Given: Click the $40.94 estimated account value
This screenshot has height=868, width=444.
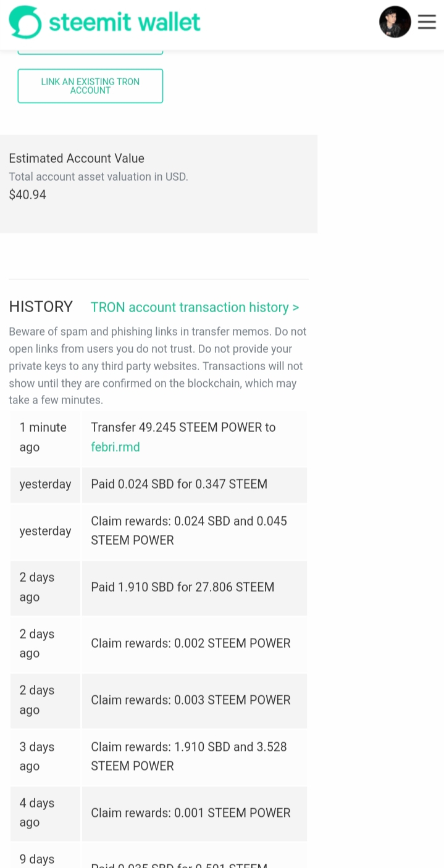Looking at the screenshot, I should pyautogui.click(x=28, y=195).
